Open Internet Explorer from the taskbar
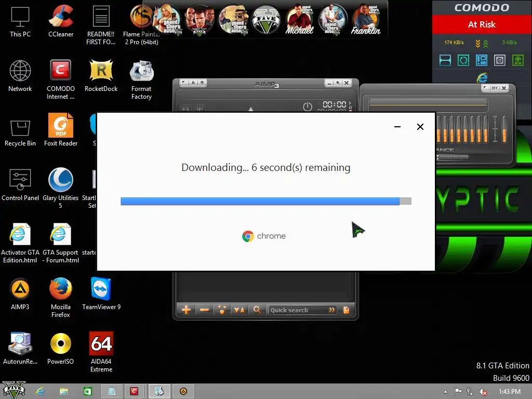Image resolution: width=532 pixels, height=399 pixels. coord(40,391)
